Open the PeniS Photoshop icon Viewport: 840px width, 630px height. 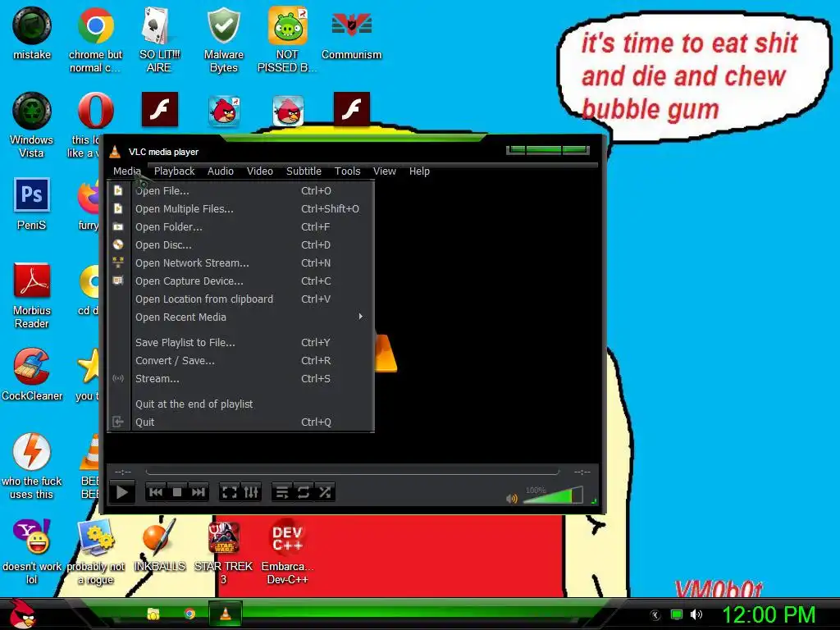(x=32, y=203)
